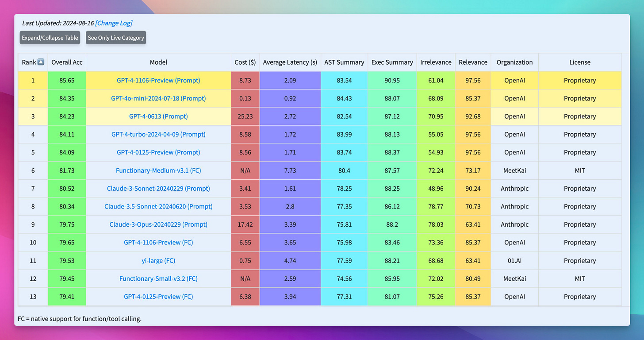Click cost cell 17.42
The width and height of the screenshot is (644, 340).
coord(245,224)
